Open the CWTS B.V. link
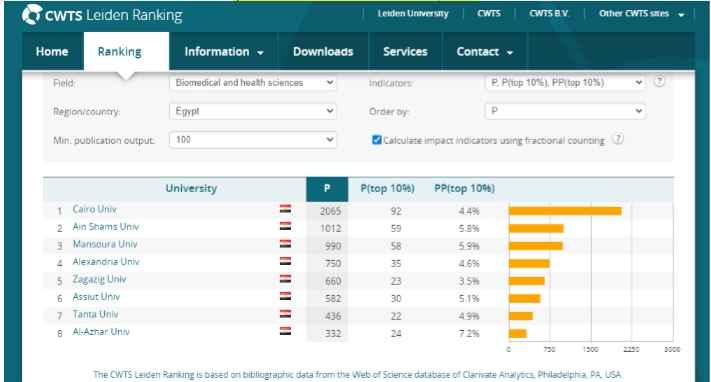This screenshot has width=711, height=382. click(549, 14)
